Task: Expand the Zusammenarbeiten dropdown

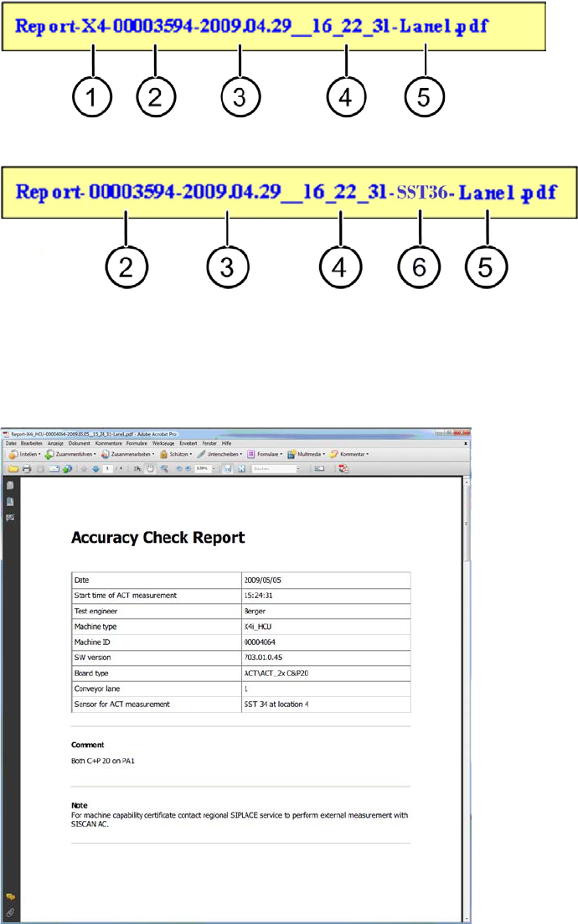Action: pos(153,454)
